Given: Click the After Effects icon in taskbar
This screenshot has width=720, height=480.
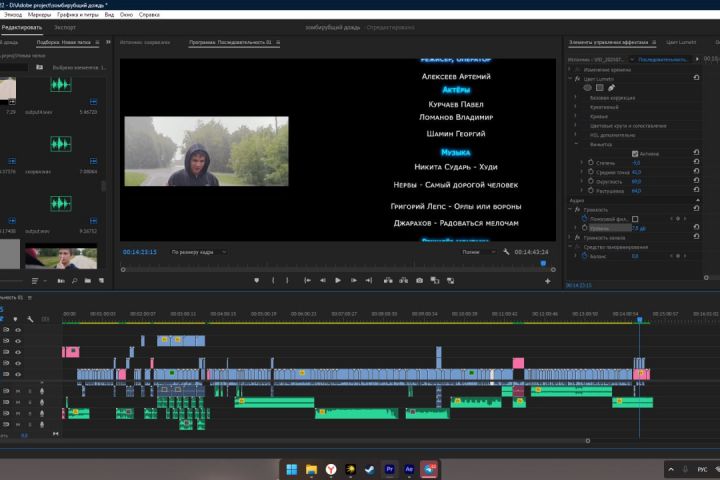Looking at the screenshot, I should (408, 468).
